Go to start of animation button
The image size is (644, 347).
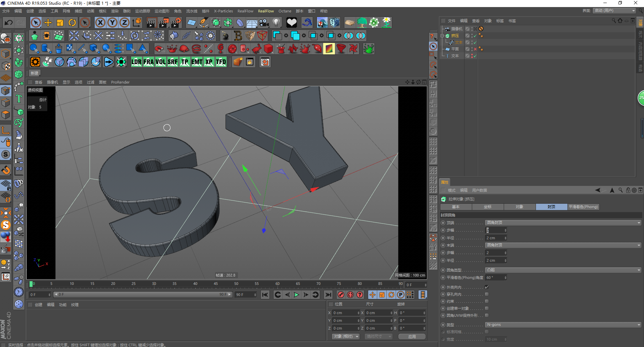[x=265, y=295]
